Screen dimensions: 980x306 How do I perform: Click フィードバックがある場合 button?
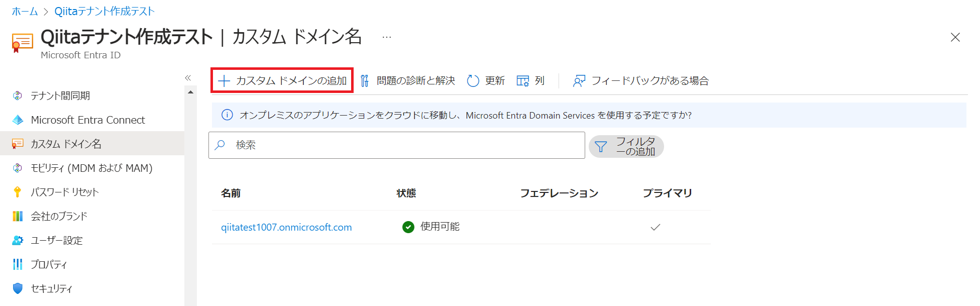click(x=641, y=81)
